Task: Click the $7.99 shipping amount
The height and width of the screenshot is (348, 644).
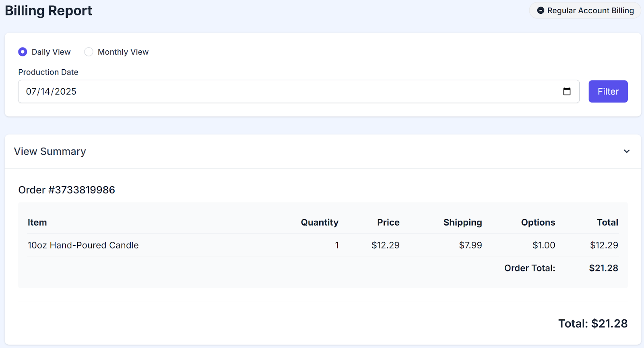Action: click(470, 245)
